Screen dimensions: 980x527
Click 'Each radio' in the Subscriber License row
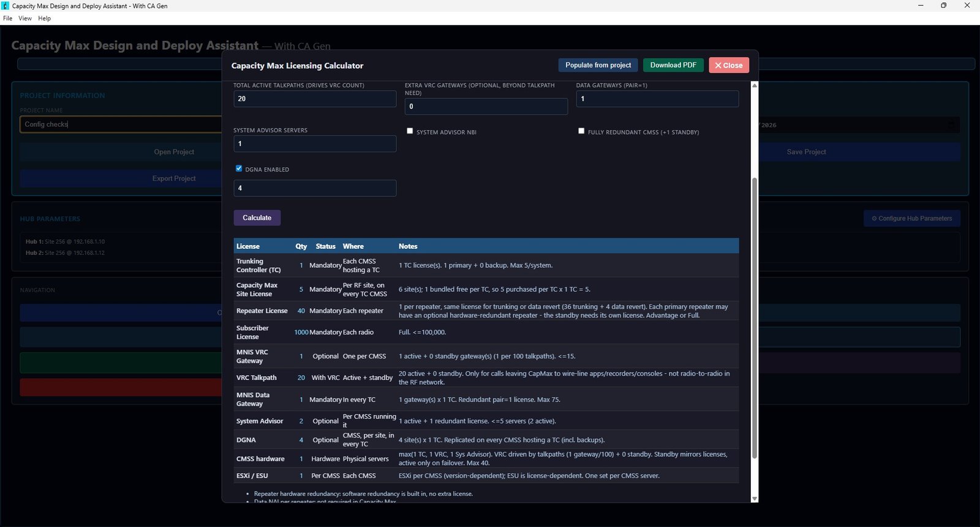tap(358, 332)
